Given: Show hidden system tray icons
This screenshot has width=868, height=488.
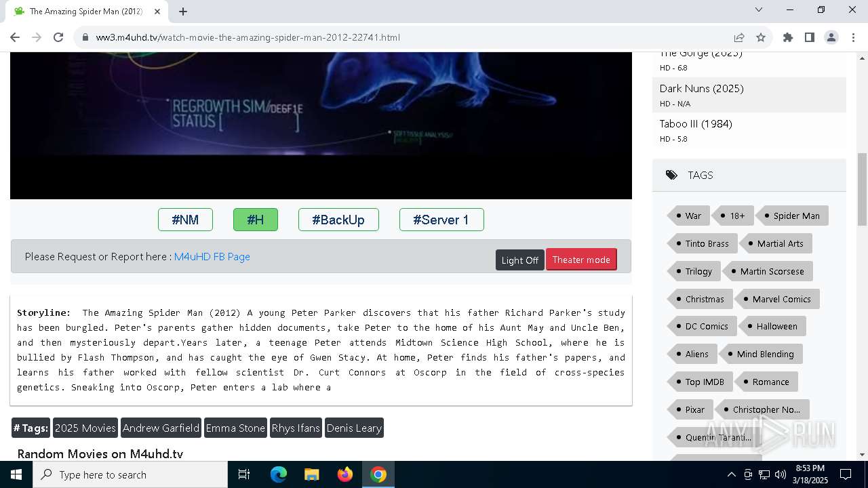Looking at the screenshot, I should (731, 474).
